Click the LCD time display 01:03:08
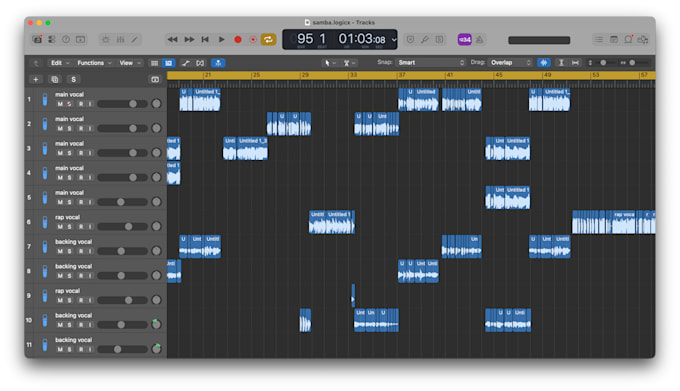 point(362,39)
